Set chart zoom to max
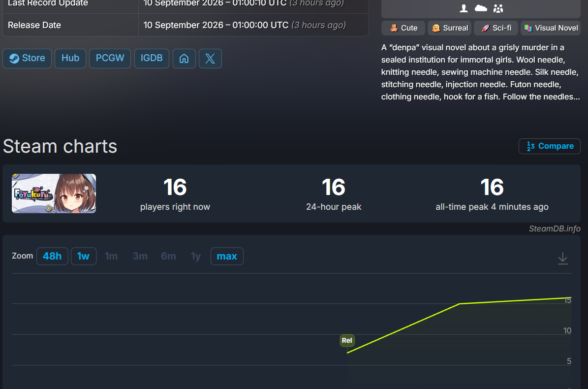The height and width of the screenshot is (389, 588). [x=227, y=256]
